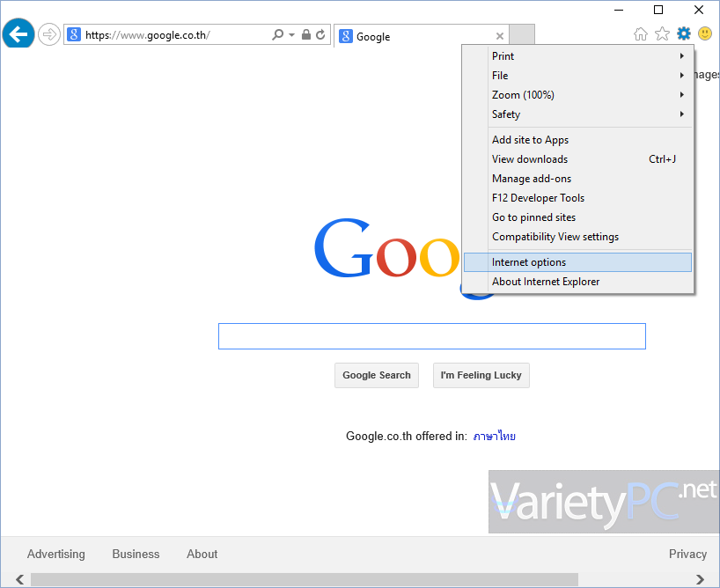Viewport: 720px width, 588px height.
Task: Click the I'm Feeling Lucky button
Action: [x=481, y=375]
